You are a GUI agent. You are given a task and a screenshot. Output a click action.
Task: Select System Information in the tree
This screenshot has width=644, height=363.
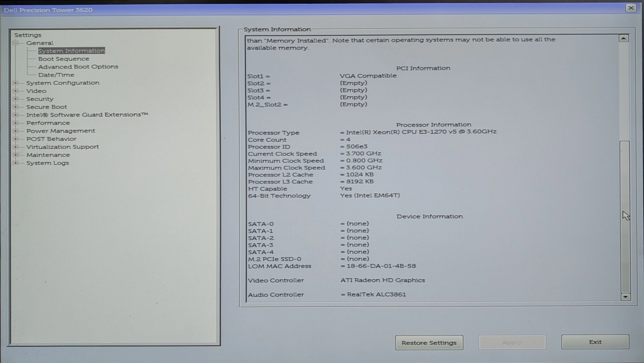click(72, 51)
